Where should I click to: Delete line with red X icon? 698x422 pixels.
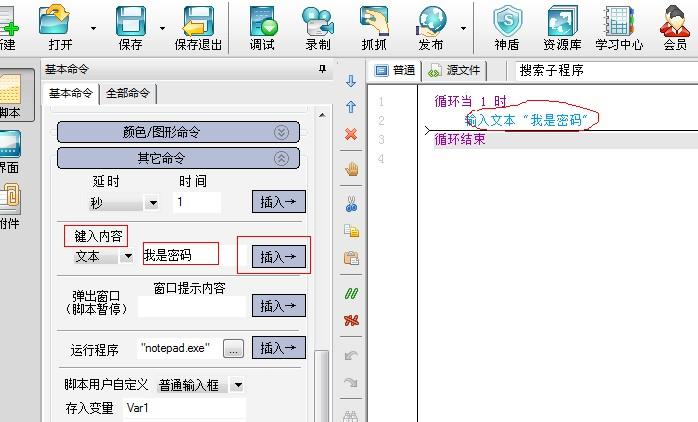pyautogui.click(x=351, y=134)
